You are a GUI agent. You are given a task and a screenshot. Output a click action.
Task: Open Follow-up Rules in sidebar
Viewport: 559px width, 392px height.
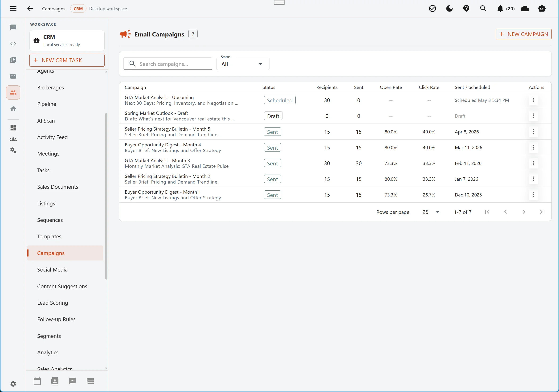point(65,319)
